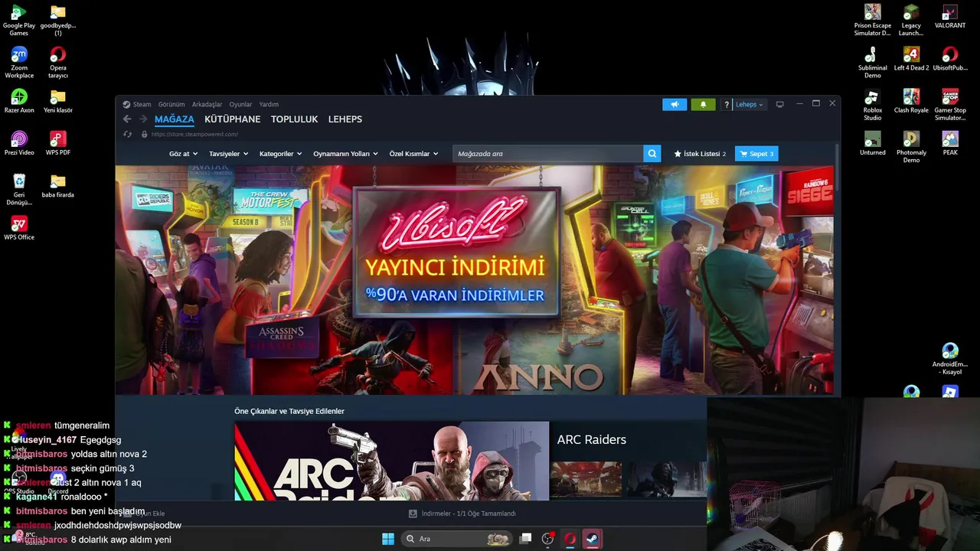
Task: Open the goodbyedp folder on the desktop
Action: tap(58, 21)
